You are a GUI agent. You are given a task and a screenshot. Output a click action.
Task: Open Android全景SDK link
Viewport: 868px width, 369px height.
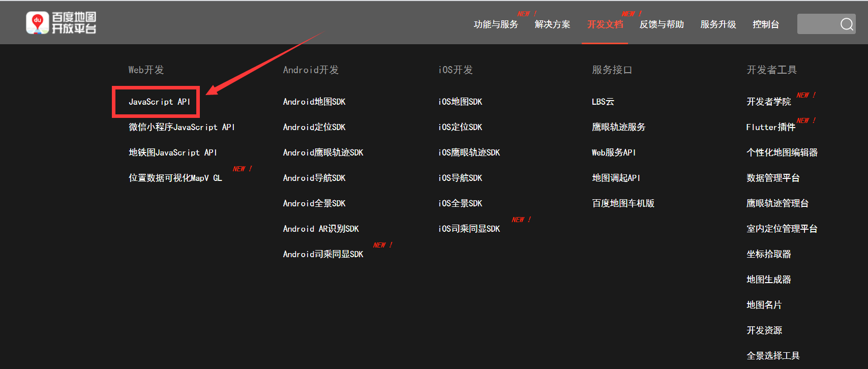(314, 203)
